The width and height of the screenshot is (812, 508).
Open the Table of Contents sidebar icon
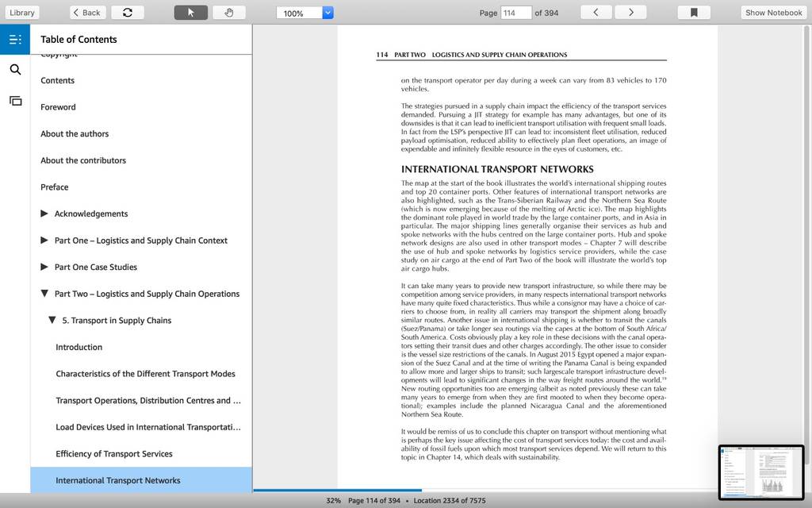tap(15, 40)
